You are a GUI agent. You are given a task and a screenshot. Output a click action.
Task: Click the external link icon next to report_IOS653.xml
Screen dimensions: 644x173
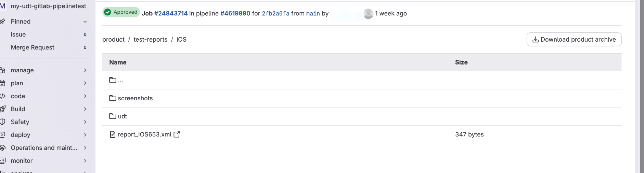177,134
